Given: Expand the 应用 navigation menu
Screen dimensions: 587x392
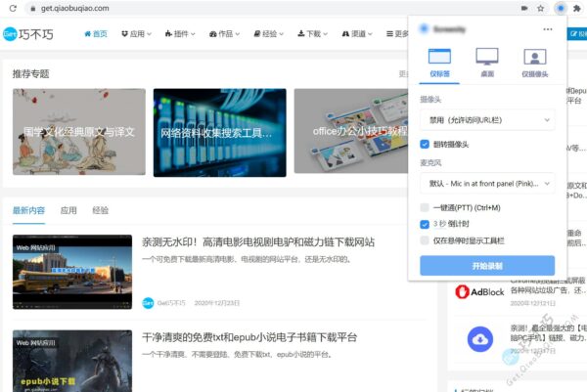Looking at the screenshot, I should [x=136, y=33].
